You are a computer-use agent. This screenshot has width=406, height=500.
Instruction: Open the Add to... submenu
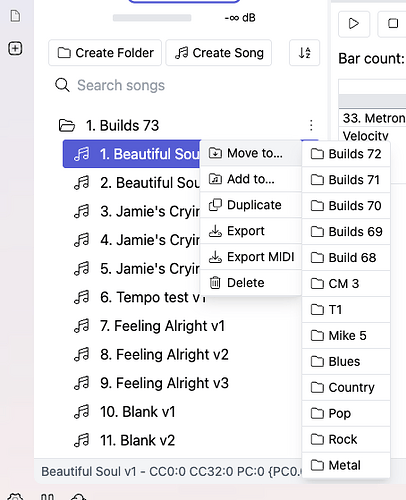pyautogui.click(x=251, y=179)
